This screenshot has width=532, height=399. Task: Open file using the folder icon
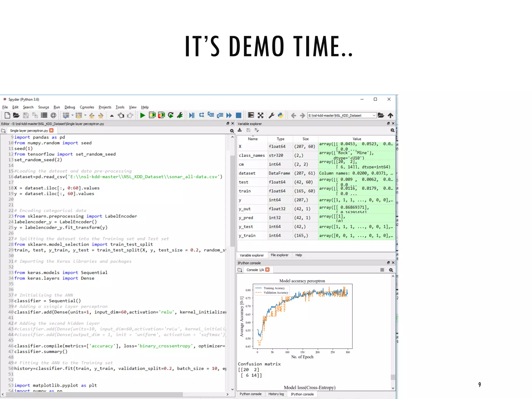pos(16,115)
